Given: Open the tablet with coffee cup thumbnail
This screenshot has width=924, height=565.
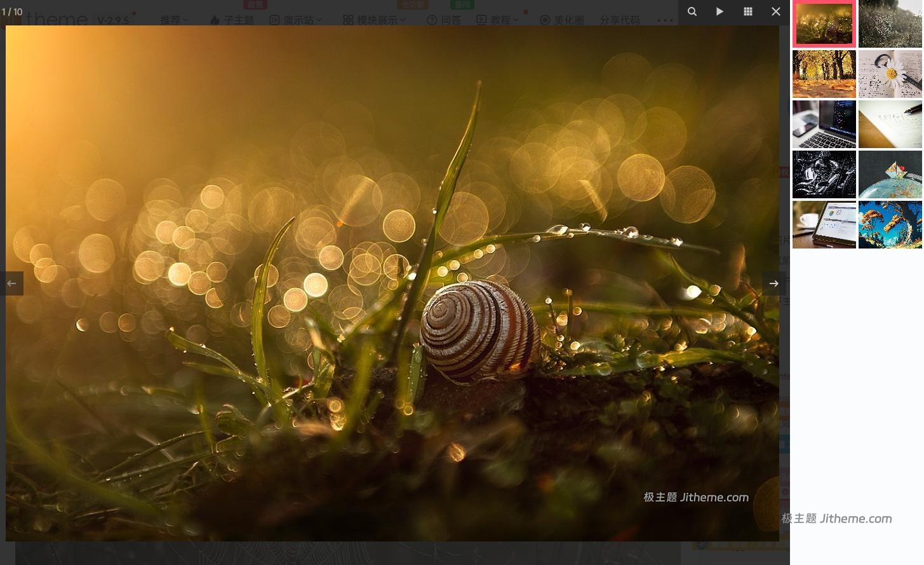Looking at the screenshot, I should click(x=824, y=225).
